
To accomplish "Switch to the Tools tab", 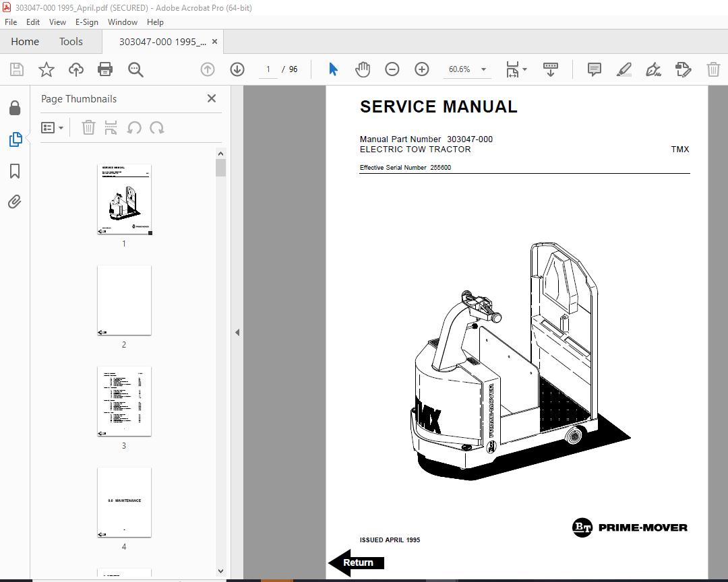I will click(71, 42).
